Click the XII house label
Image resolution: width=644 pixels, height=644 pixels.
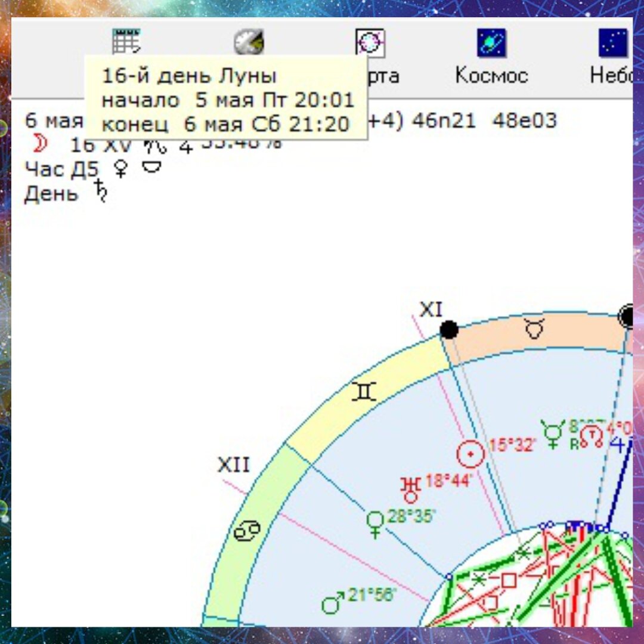coord(233,465)
